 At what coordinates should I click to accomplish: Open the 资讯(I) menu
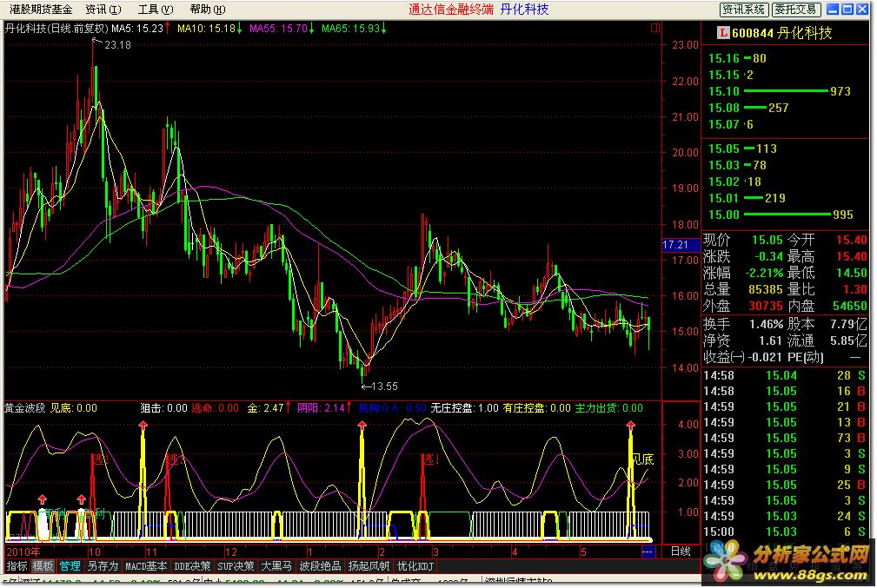pyautogui.click(x=103, y=10)
